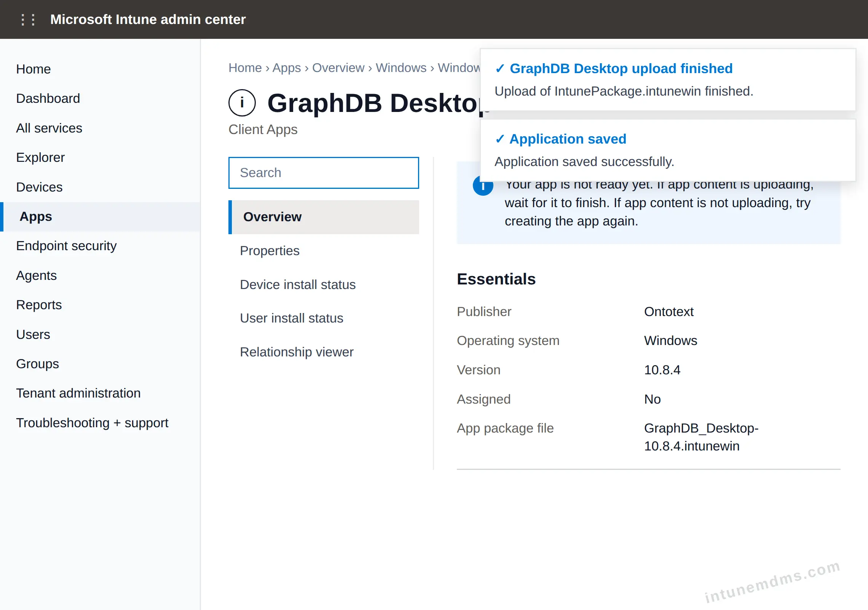Go to Home breadcrumb link
868x610 pixels.
click(245, 68)
